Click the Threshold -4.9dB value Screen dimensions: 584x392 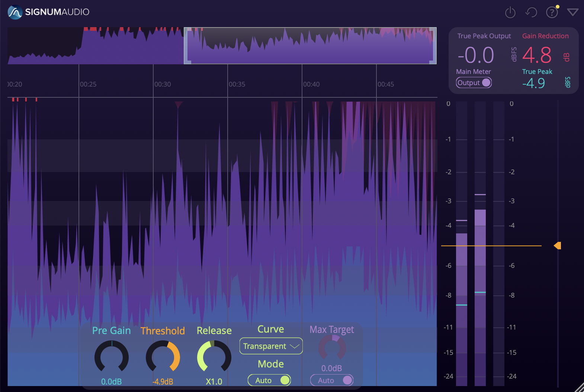163,382
